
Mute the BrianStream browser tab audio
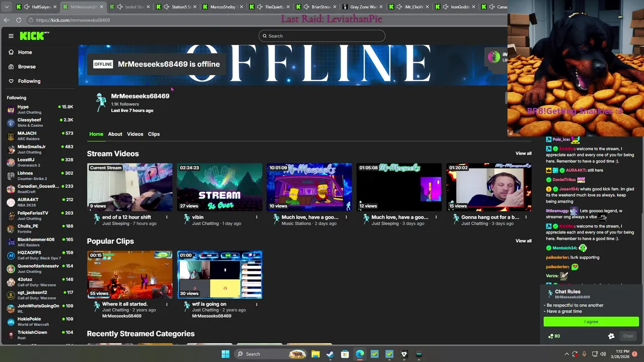click(306, 7)
